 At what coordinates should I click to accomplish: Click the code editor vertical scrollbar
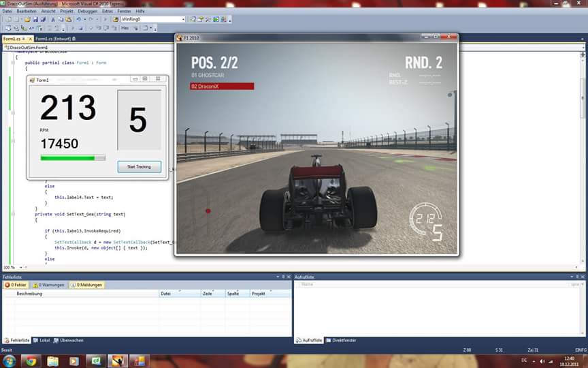583,157
